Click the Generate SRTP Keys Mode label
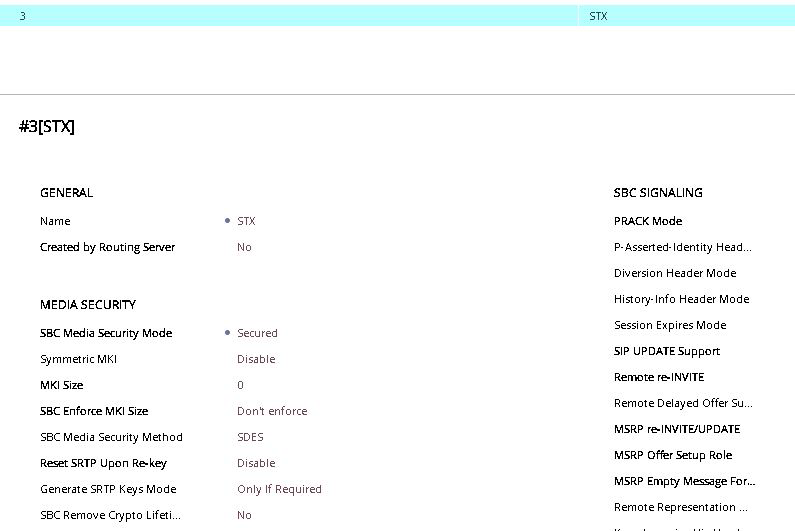This screenshot has height=531, width=795. pyautogui.click(x=108, y=489)
